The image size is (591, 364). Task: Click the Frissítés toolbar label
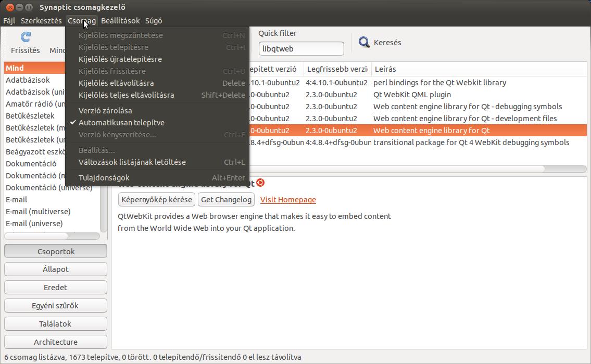point(25,50)
